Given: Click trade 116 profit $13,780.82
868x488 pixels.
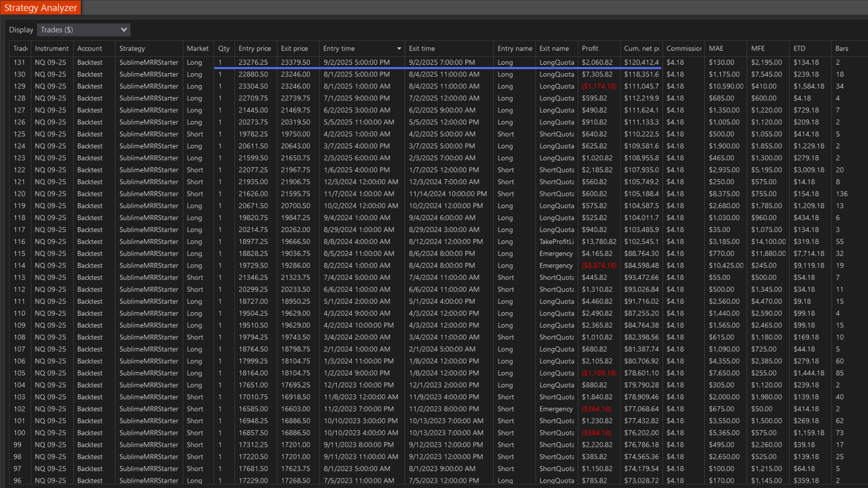Looking at the screenshot, I should click(599, 242).
